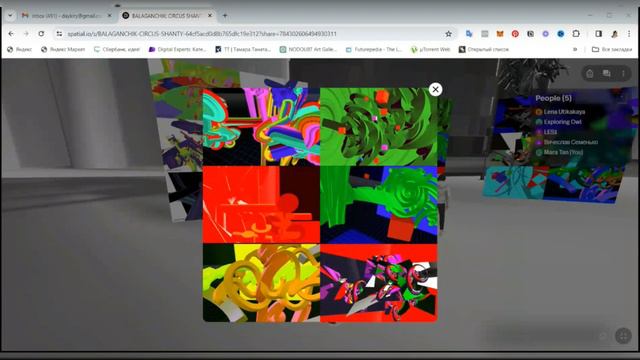Close the Gmail Inbox tab
This screenshot has width=640, height=360.
(x=109, y=16)
